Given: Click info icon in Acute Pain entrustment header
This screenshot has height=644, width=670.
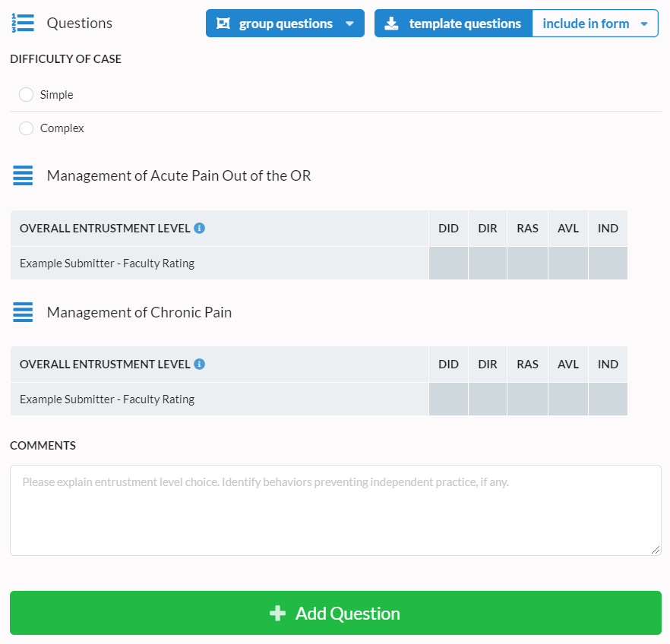Looking at the screenshot, I should point(199,228).
